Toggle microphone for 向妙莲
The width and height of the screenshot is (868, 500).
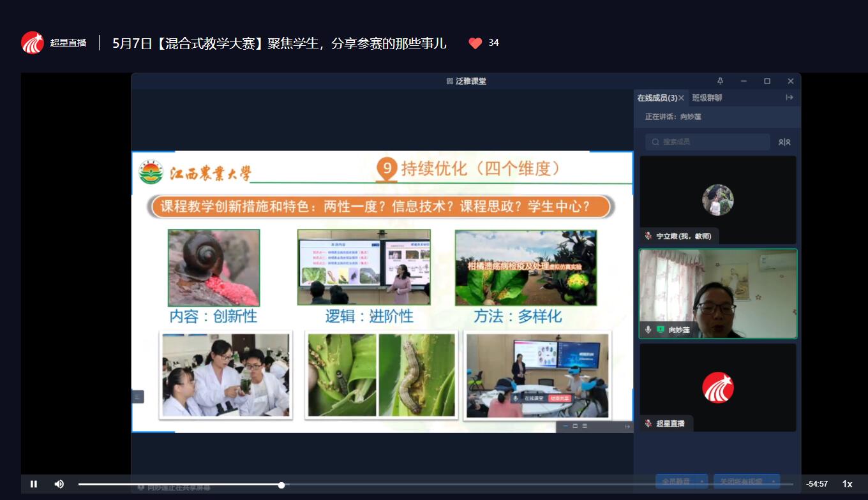[x=648, y=330]
